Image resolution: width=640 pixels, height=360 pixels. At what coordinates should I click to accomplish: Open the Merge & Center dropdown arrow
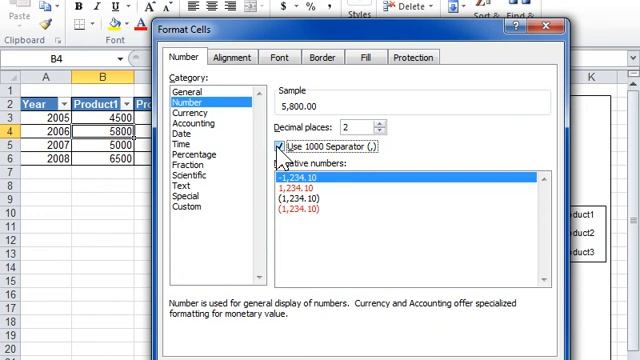tap(262, 6)
